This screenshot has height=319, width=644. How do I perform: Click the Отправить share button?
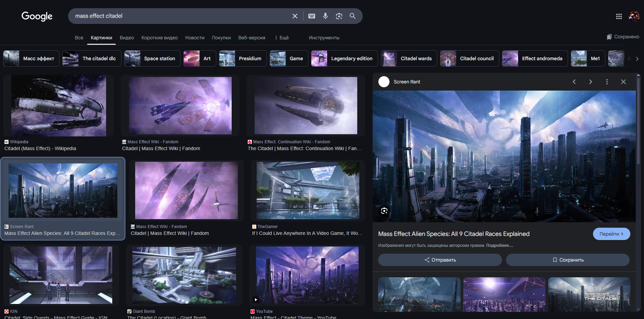tap(440, 260)
